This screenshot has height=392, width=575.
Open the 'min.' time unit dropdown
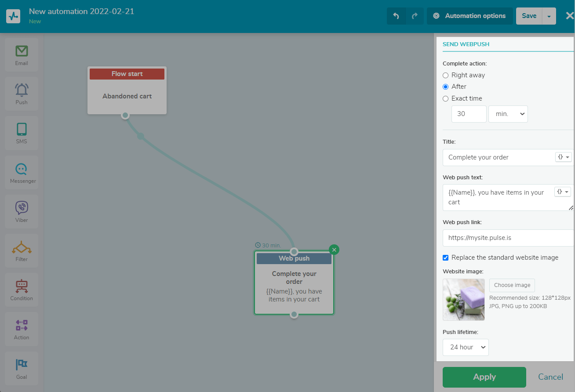(x=508, y=114)
